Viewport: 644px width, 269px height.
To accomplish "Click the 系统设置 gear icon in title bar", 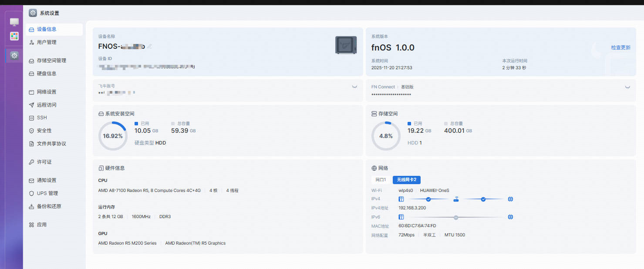I will pyautogui.click(x=33, y=13).
